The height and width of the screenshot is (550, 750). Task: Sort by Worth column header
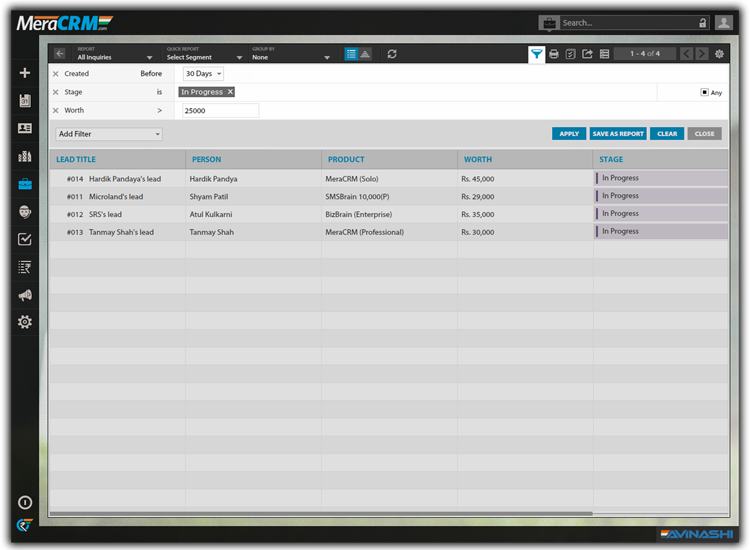point(478,159)
